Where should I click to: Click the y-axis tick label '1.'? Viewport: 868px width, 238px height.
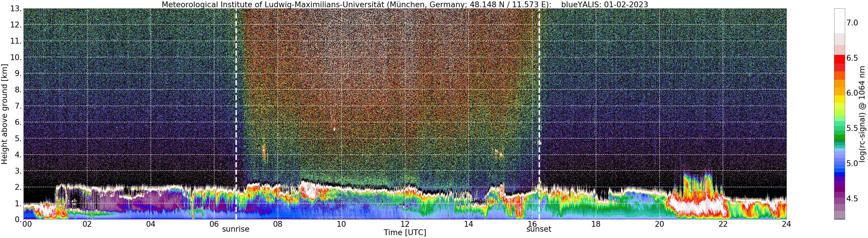click(x=18, y=203)
